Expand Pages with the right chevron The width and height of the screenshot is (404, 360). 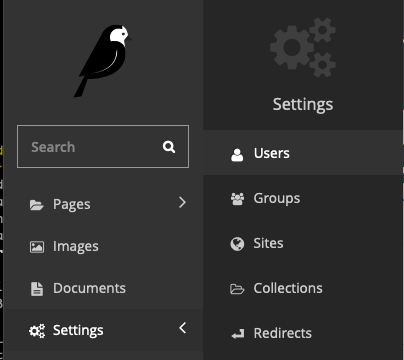182,202
